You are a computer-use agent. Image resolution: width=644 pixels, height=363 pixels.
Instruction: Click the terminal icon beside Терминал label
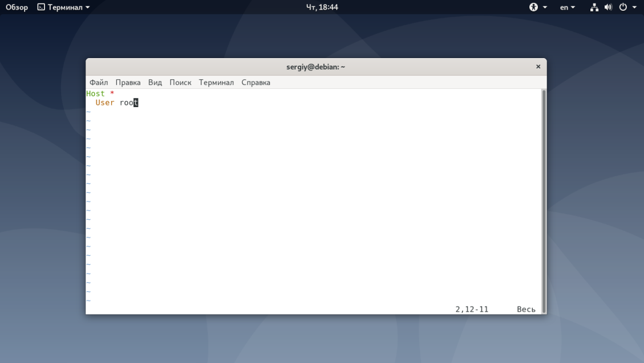(x=41, y=7)
